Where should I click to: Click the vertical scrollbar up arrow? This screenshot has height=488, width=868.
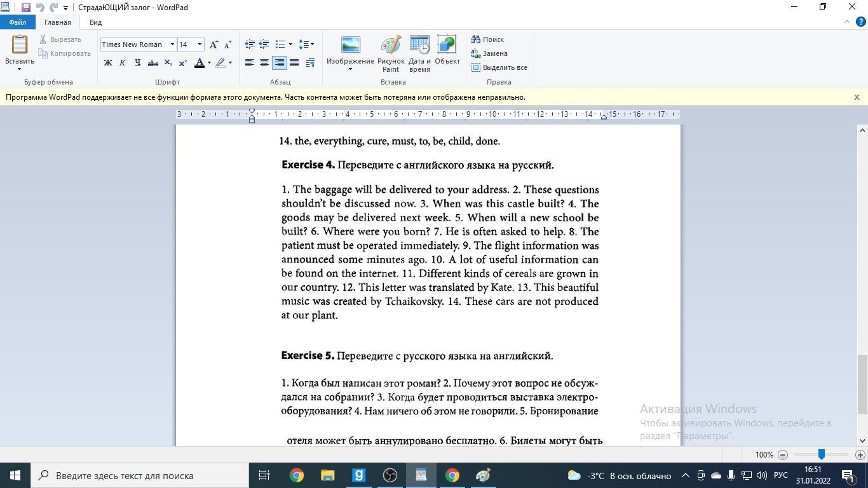[862, 130]
